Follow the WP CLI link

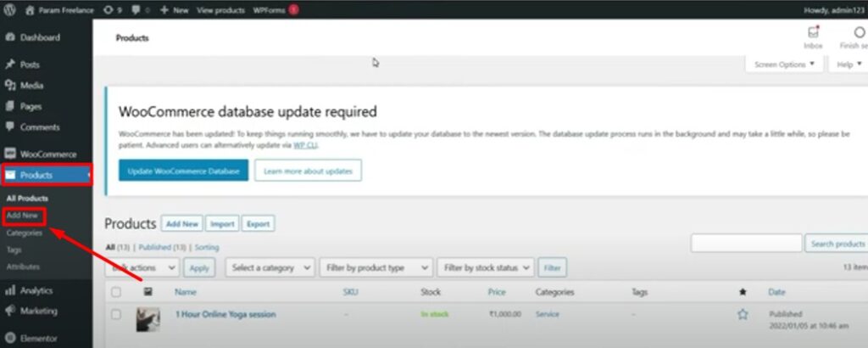tap(305, 146)
